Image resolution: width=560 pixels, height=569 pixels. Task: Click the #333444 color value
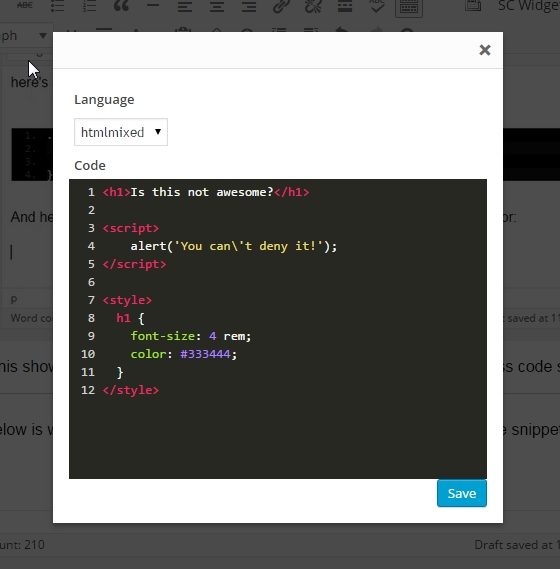click(205, 354)
